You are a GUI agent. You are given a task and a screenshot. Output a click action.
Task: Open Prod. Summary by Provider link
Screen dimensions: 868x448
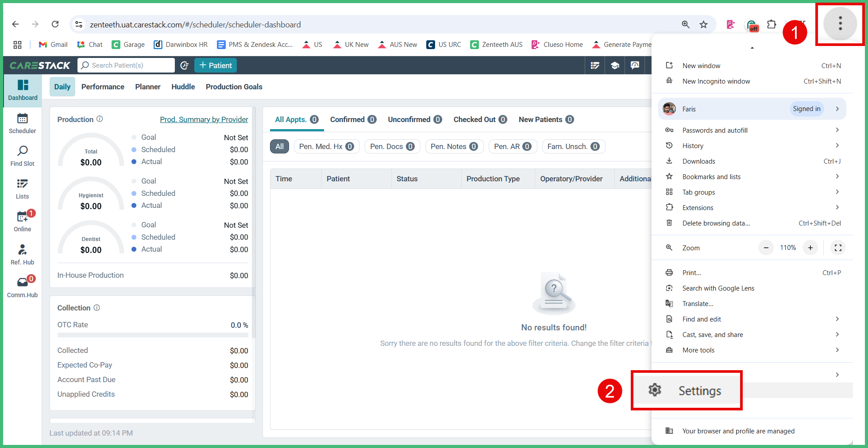(204, 119)
